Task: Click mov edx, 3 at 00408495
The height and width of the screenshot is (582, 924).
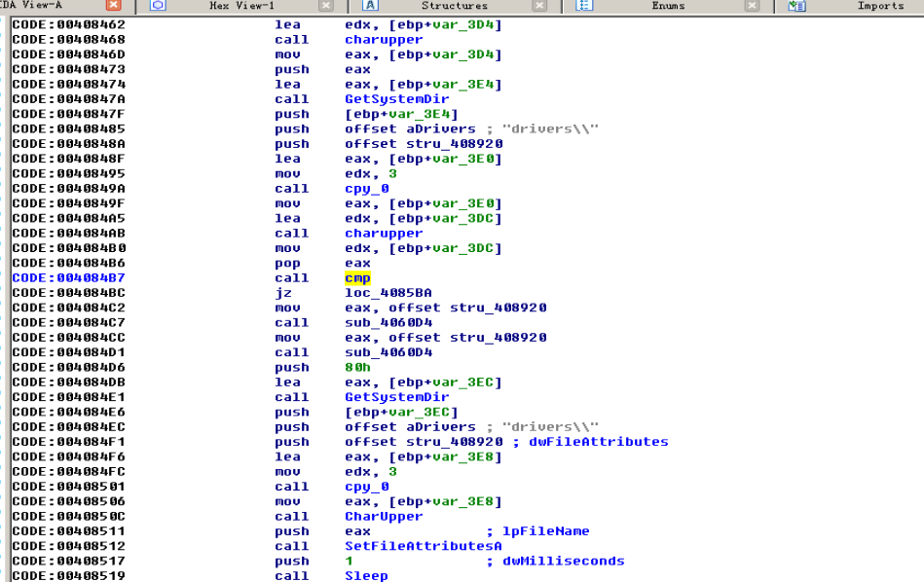Action: 336,174
